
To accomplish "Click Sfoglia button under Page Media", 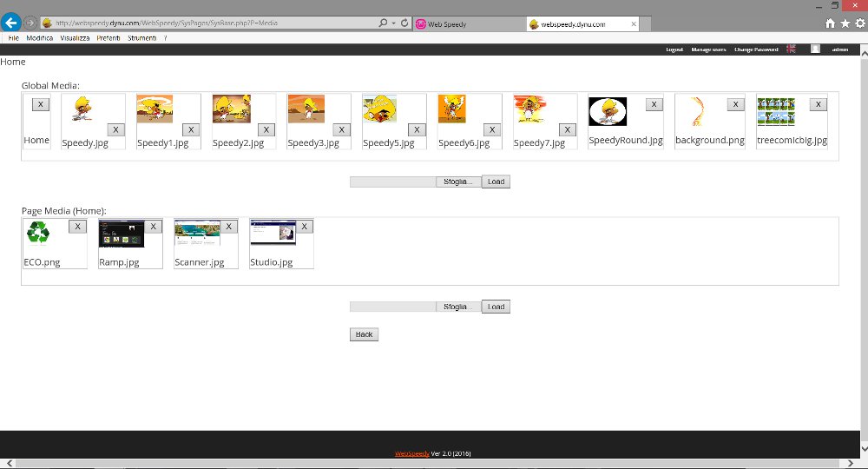I will pos(457,307).
